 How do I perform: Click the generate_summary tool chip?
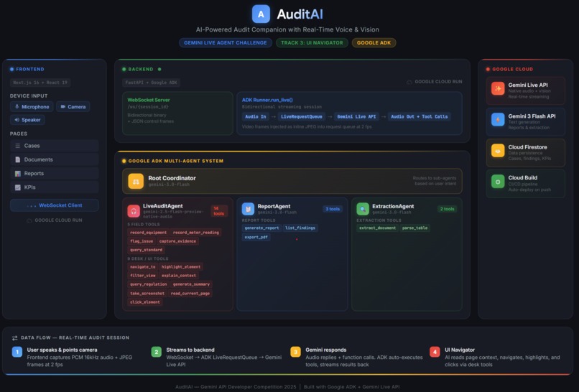tap(191, 284)
